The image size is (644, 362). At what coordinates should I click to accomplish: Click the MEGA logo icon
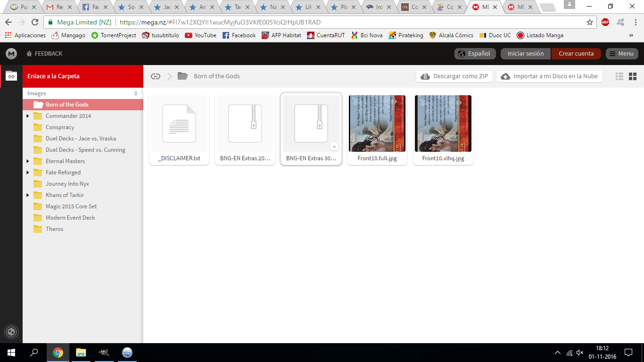point(11,54)
